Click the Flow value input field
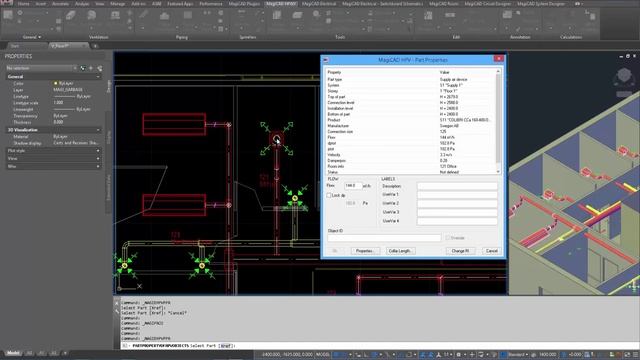The width and height of the screenshot is (640, 360). pyautogui.click(x=352, y=186)
